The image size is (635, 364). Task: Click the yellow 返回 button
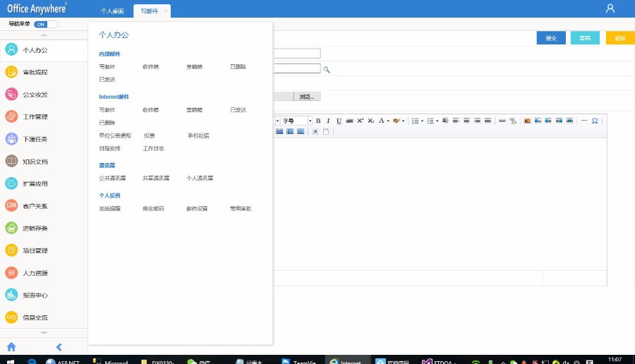coord(620,38)
